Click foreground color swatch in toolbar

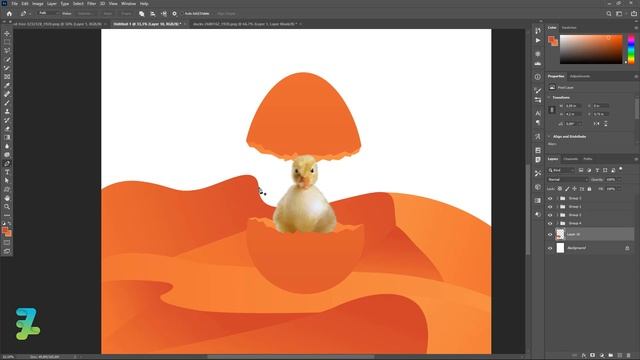(5, 231)
